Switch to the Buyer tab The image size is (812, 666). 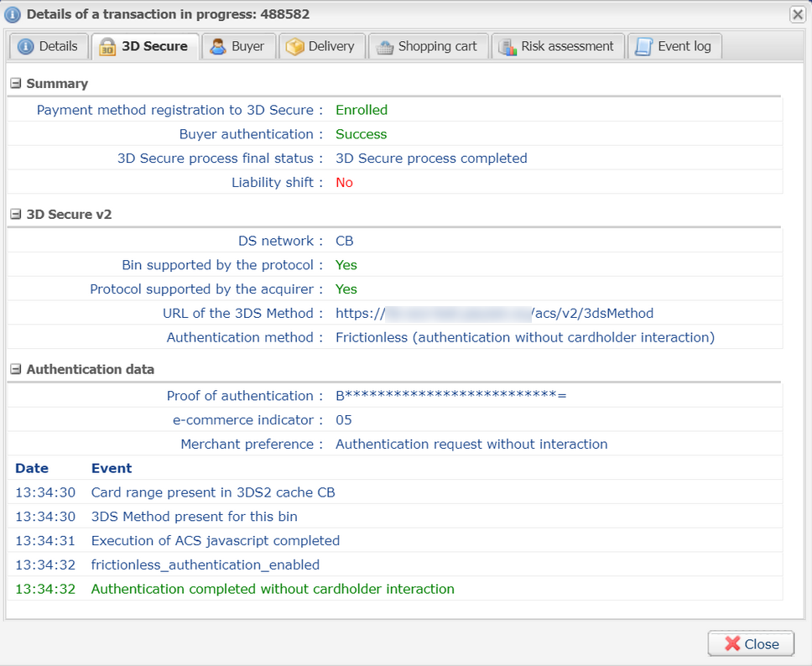point(238,46)
